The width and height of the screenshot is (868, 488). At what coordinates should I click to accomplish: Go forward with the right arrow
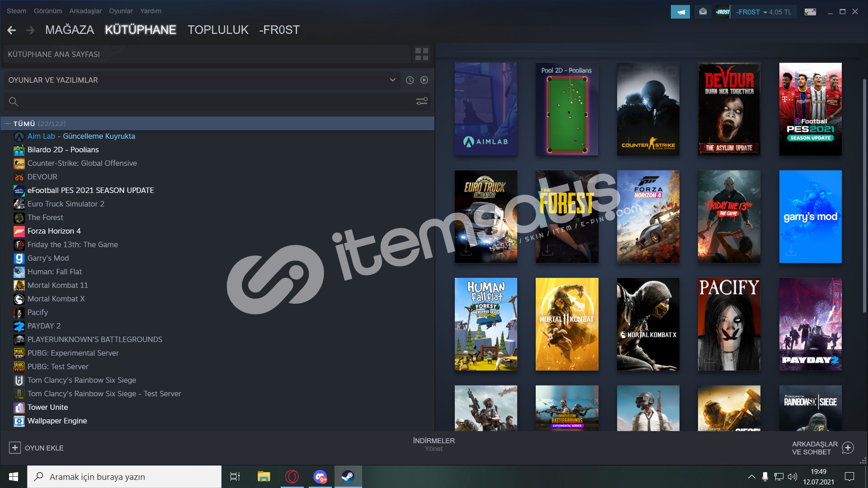[30, 30]
